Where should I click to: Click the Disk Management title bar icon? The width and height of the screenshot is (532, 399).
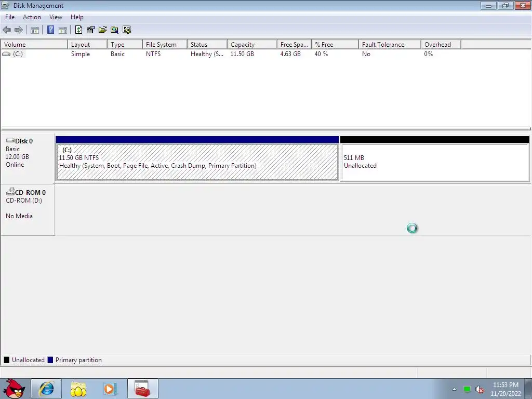(5, 5)
